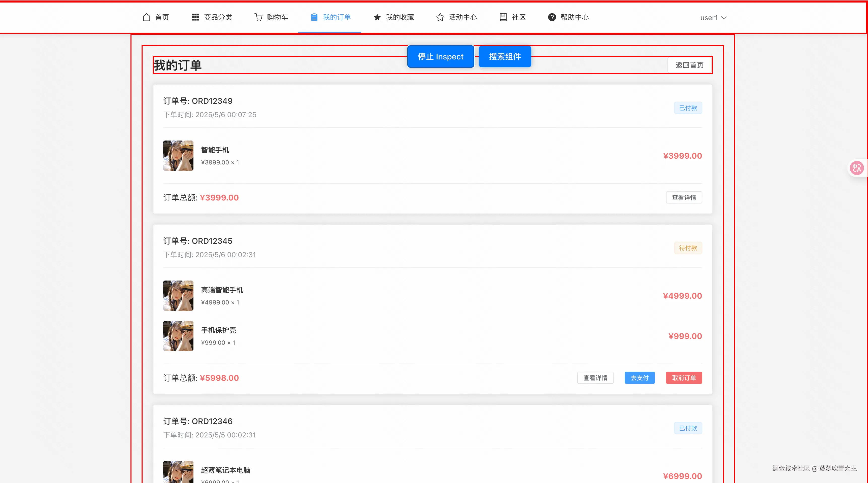This screenshot has width=868, height=483.
Task: Click the 智能手机 product thumbnail
Action: pos(178,156)
